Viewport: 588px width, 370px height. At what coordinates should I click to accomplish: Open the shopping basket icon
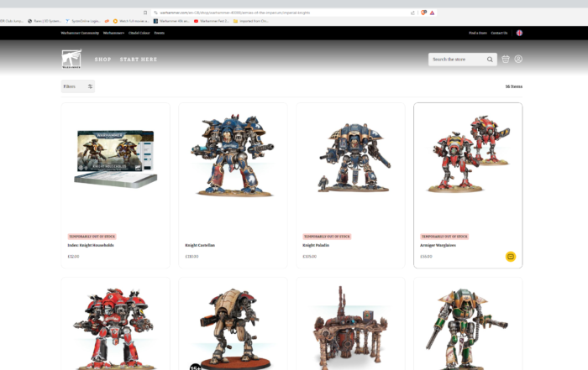506,60
